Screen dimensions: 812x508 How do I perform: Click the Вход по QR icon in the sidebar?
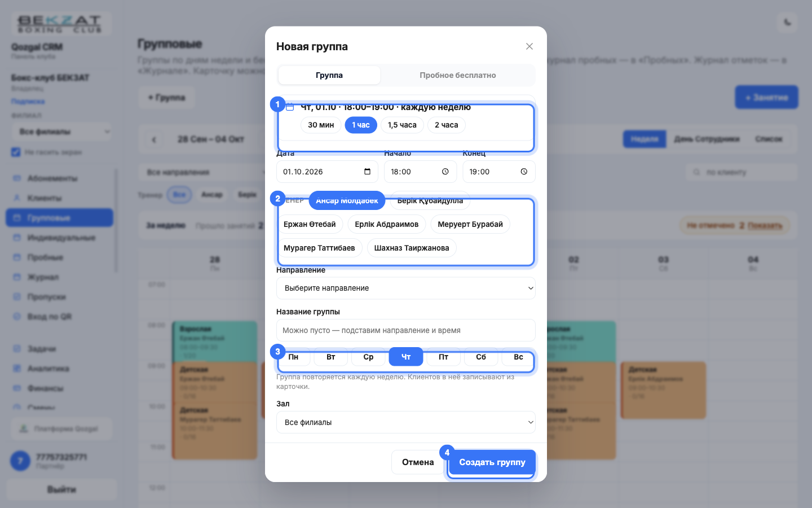coord(16,317)
